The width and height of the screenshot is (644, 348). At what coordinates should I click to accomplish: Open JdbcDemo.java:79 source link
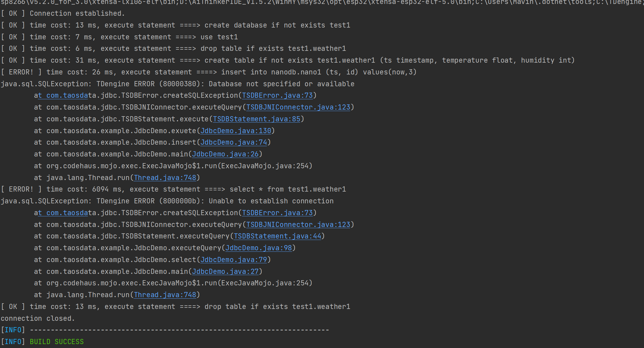233,260
